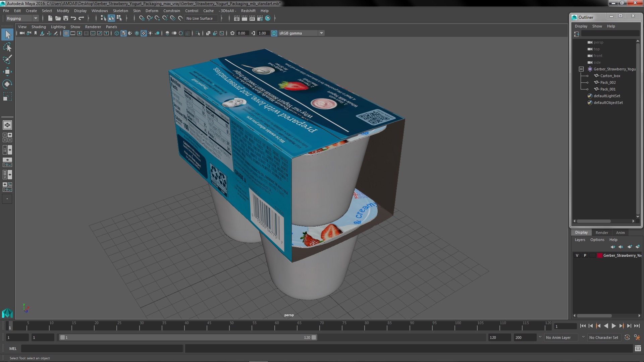
Task: Open Outliner Show menu
Action: [597, 26]
